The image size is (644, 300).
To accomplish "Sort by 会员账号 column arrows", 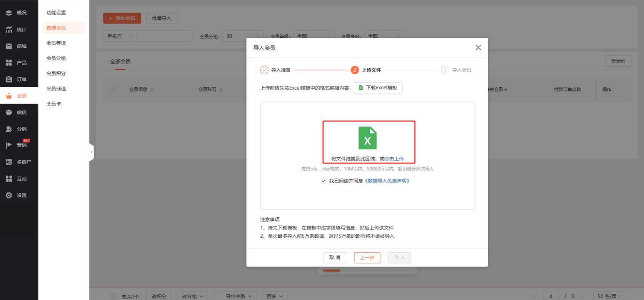I will point(221,90).
